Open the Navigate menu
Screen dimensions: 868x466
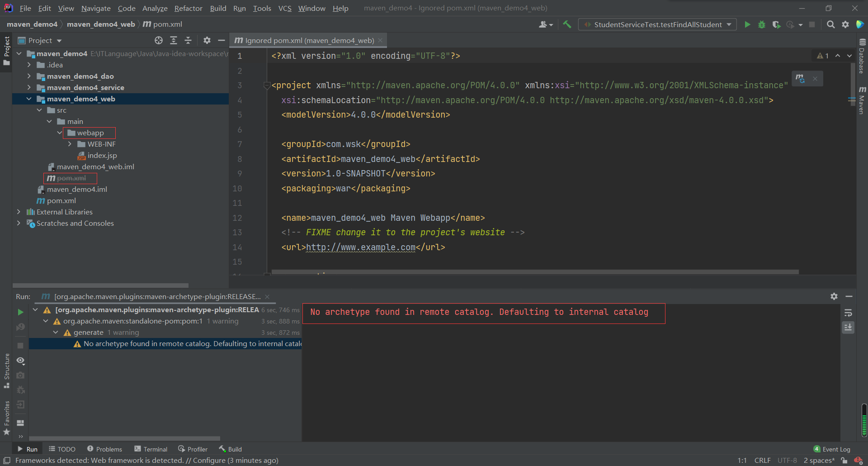pyautogui.click(x=96, y=8)
